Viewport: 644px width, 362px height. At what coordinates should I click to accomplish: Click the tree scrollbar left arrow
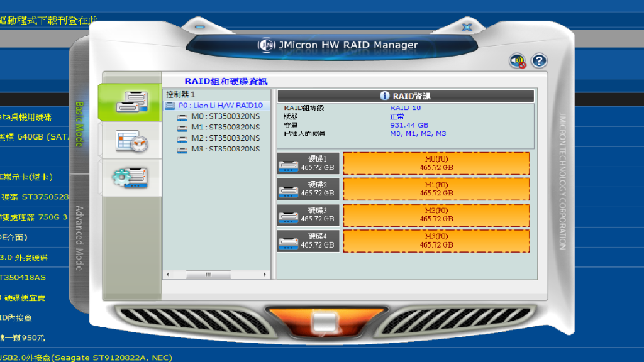pos(167,274)
